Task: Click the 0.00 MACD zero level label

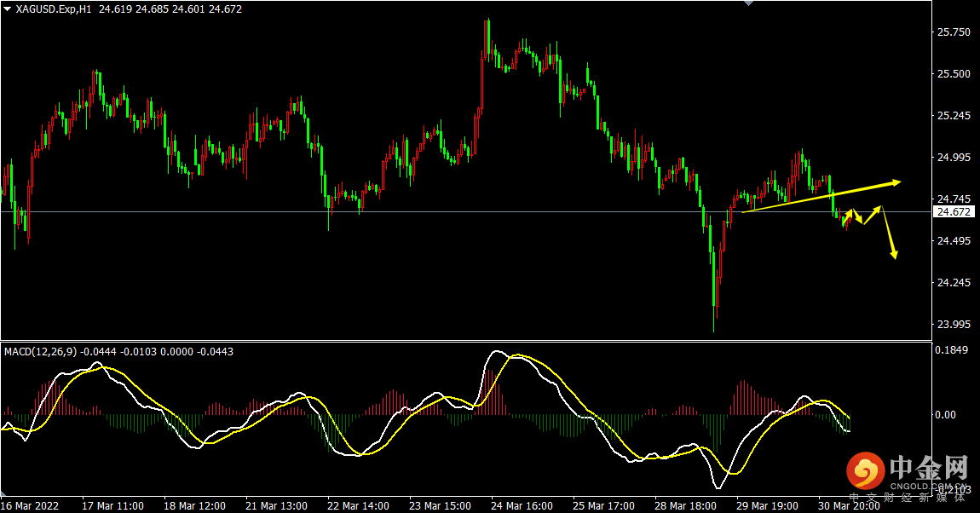Action: [x=946, y=414]
